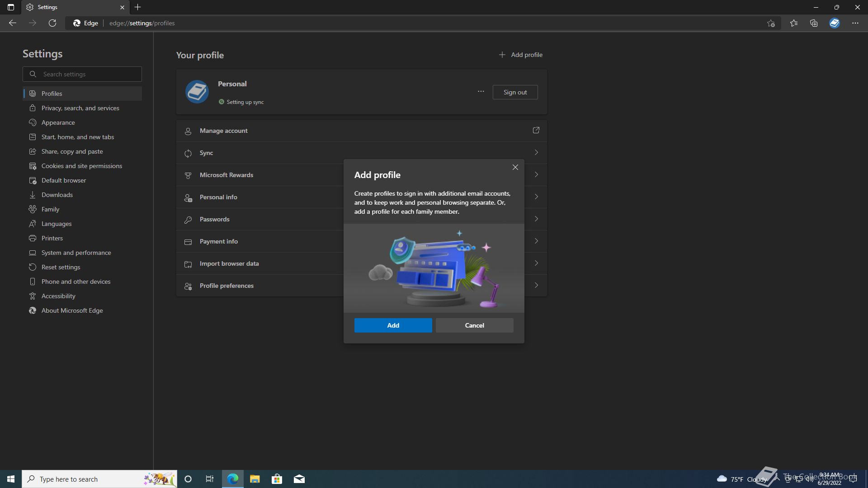Image resolution: width=868 pixels, height=488 pixels.
Task: Open Task View on taskbar
Action: pos(210,479)
